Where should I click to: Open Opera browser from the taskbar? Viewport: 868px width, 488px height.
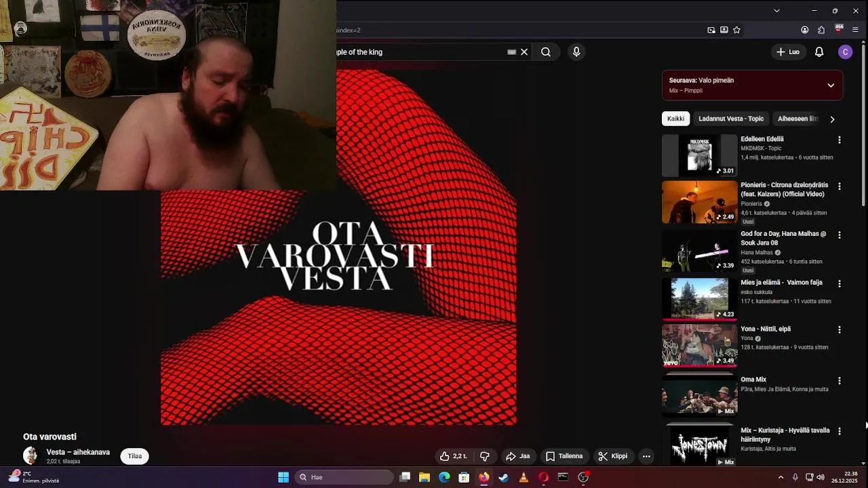coord(543,477)
